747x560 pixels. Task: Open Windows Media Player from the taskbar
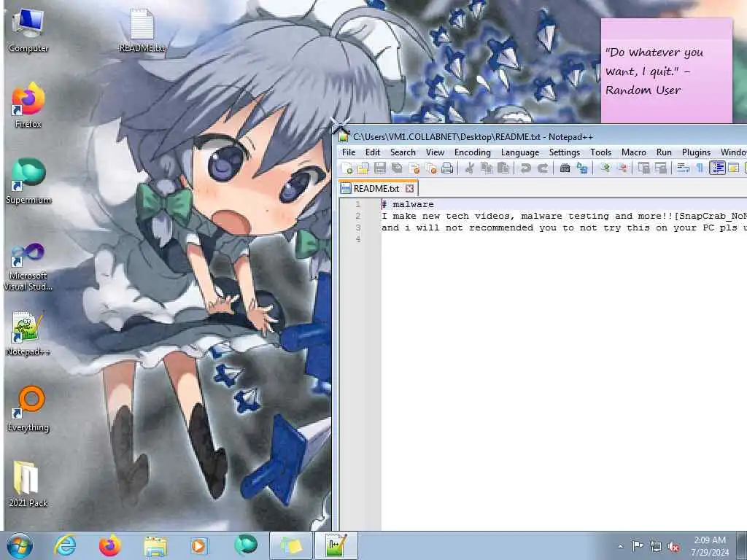pyautogui.click(x=198, y=545)
